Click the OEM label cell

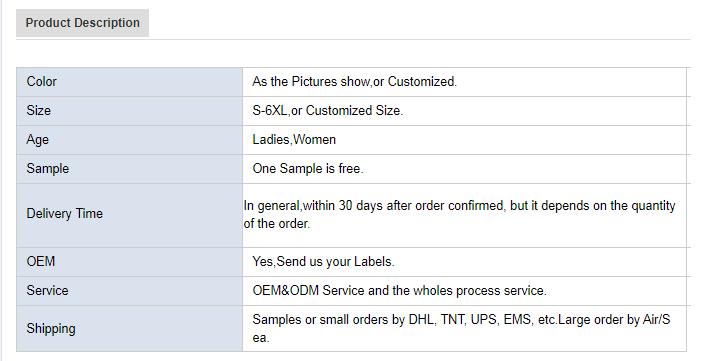pyautogui.click(x=130, y=262)
